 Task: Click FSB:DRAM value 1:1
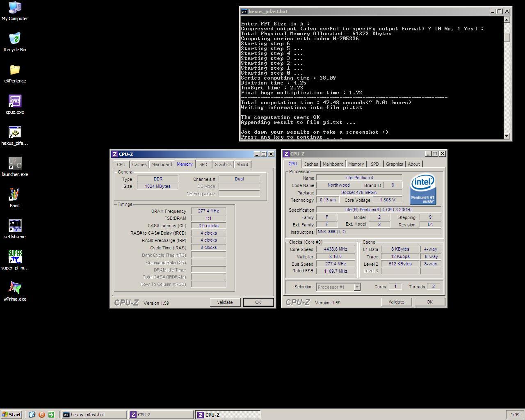(x=208, y=218)
